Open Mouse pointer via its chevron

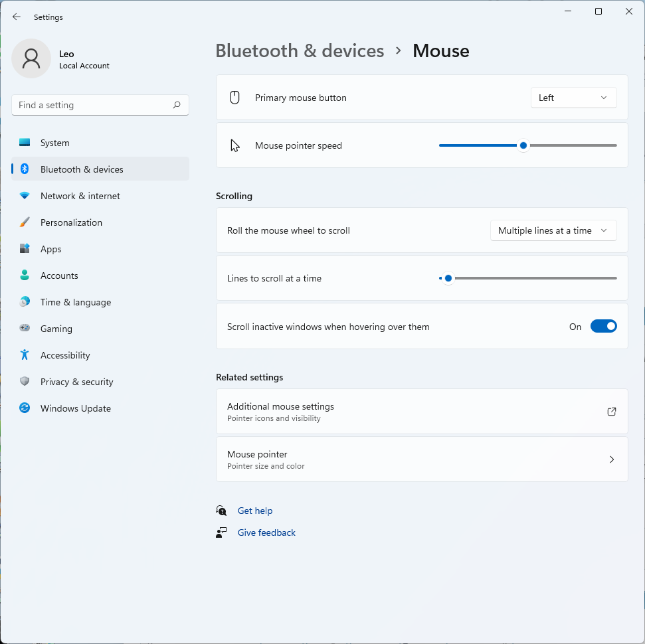click(612, 459)
